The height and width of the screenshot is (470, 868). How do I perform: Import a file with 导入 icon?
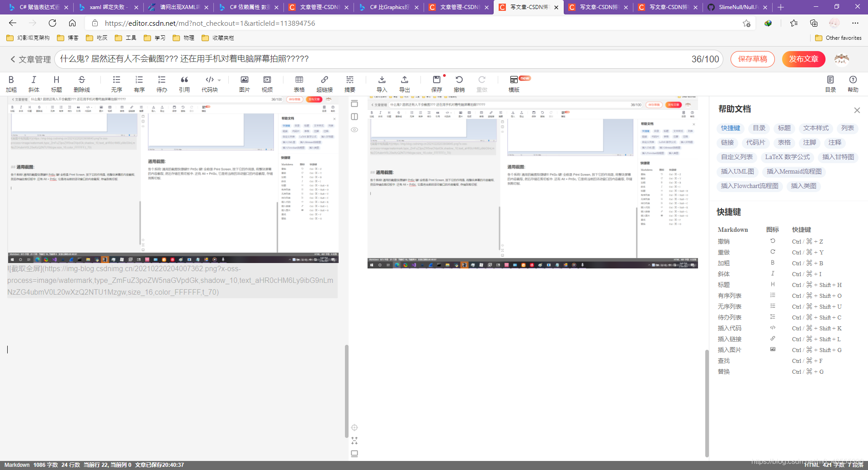(382, 84)
